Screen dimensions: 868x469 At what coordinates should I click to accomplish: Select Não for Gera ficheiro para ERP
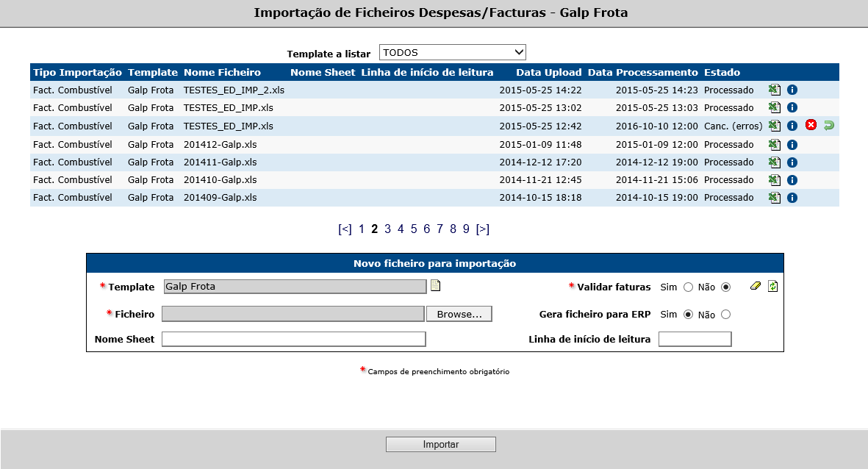pos(725,315)
